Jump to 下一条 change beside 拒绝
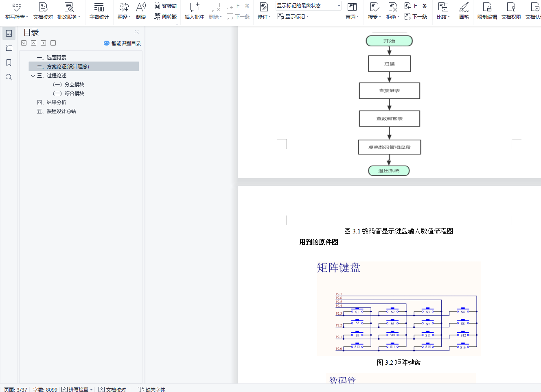 pyautogui.click(x=416, y=17)
